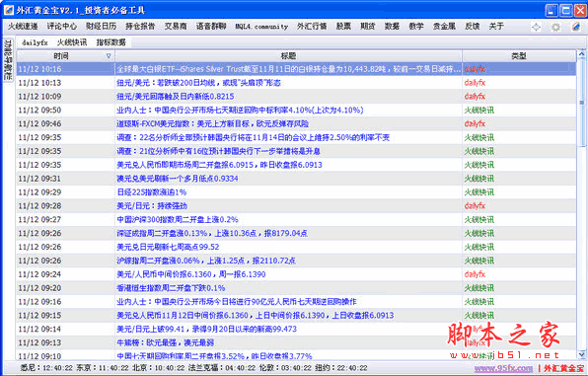The image size is (588, 376).
Task: Open the MQL4.community menu item
Action: point(261,27)
